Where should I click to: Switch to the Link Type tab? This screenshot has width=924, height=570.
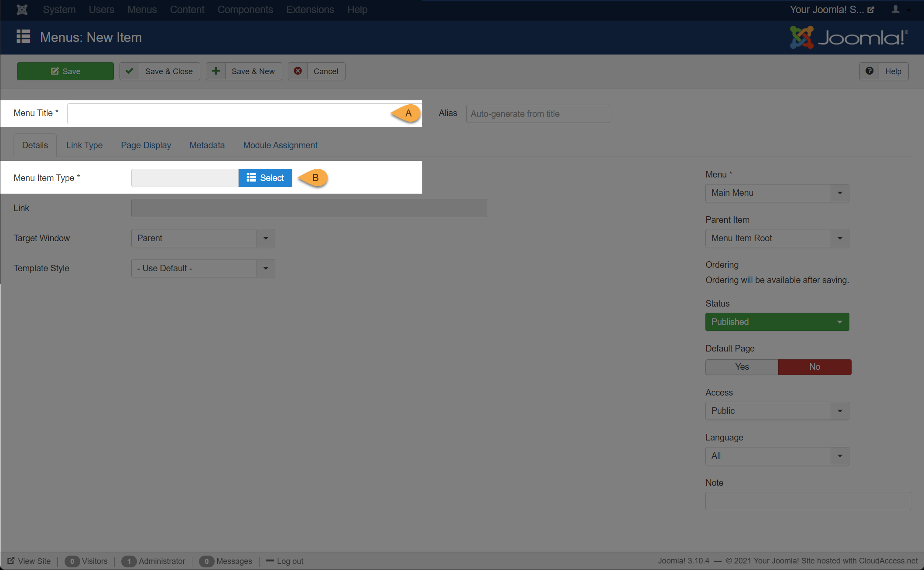84,145
